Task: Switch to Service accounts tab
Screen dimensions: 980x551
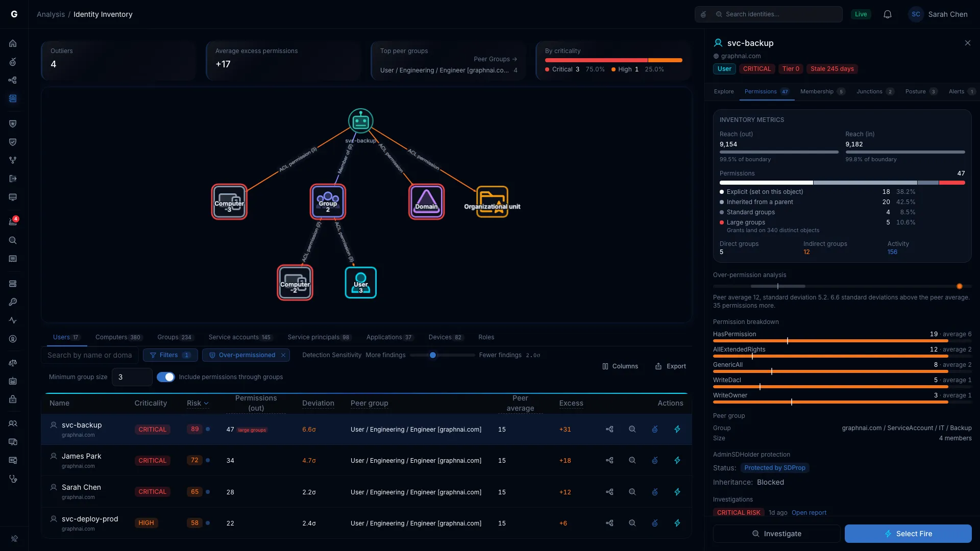Action: tap(240, 337)
